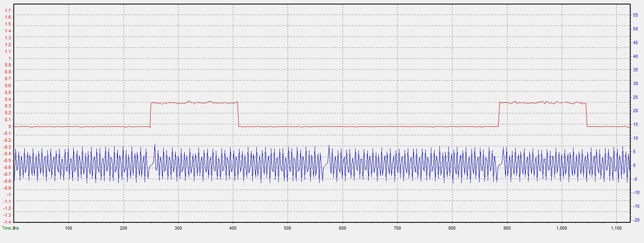The image size is (644, 243).
Task: Select the 700 mark on time axis
Action: pos(397,228)
